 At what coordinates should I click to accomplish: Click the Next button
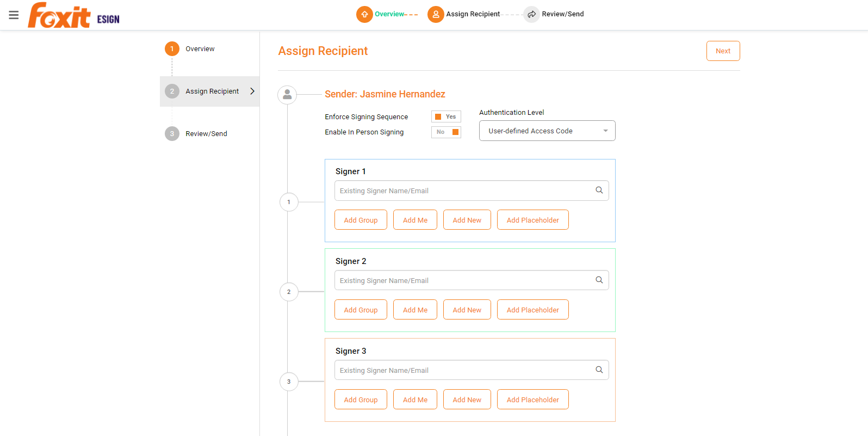pyautogui.click(x=723, y=51)
